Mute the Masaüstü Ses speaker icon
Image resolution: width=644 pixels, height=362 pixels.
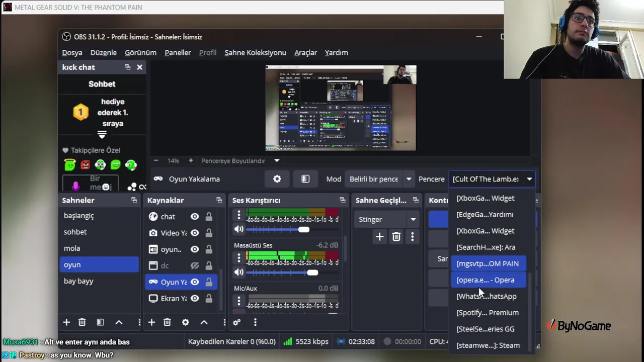(238, 273)
